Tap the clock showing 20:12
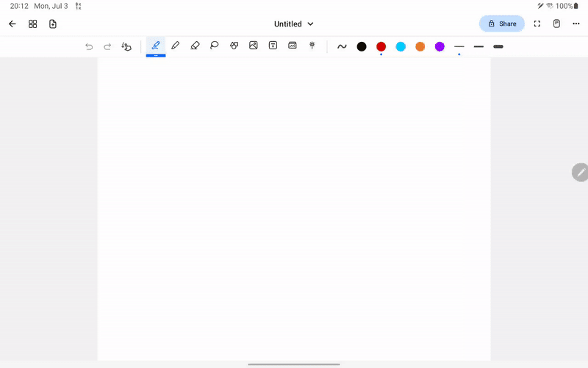The height and width of the screenshot is (368, 588). click(x=19, y=6)
